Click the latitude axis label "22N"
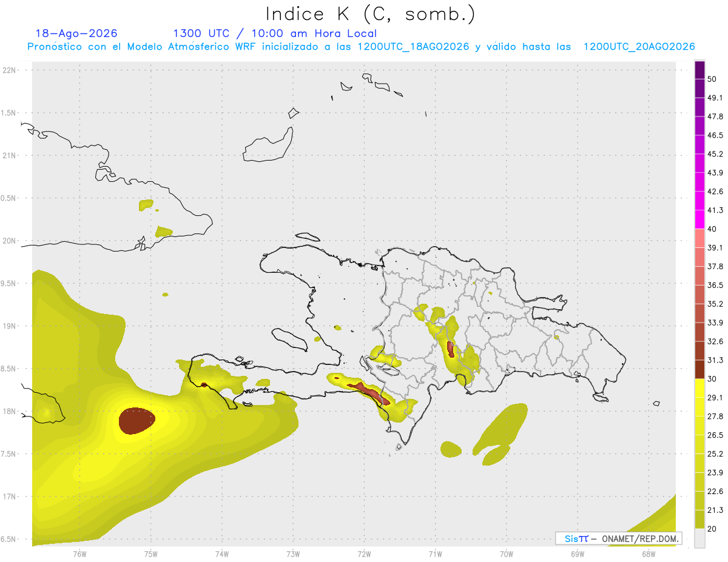Screen dimensions: 728x562 [10, 70]
